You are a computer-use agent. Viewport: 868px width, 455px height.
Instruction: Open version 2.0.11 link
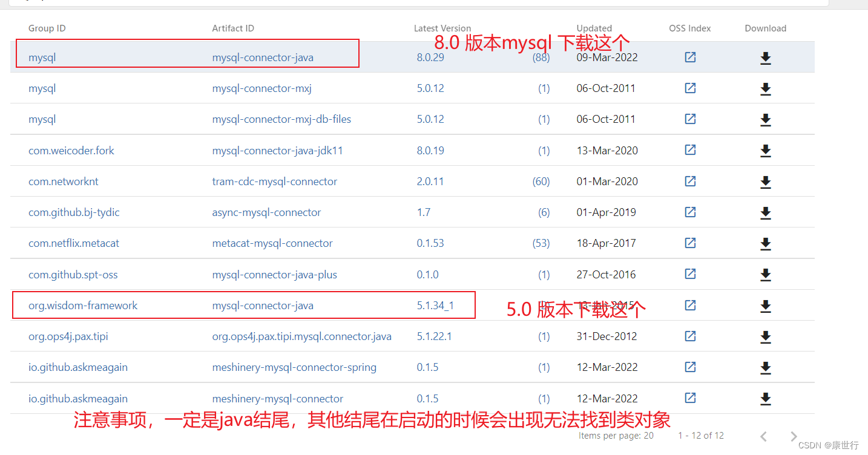pyautogui.click(x=430, y=182)
